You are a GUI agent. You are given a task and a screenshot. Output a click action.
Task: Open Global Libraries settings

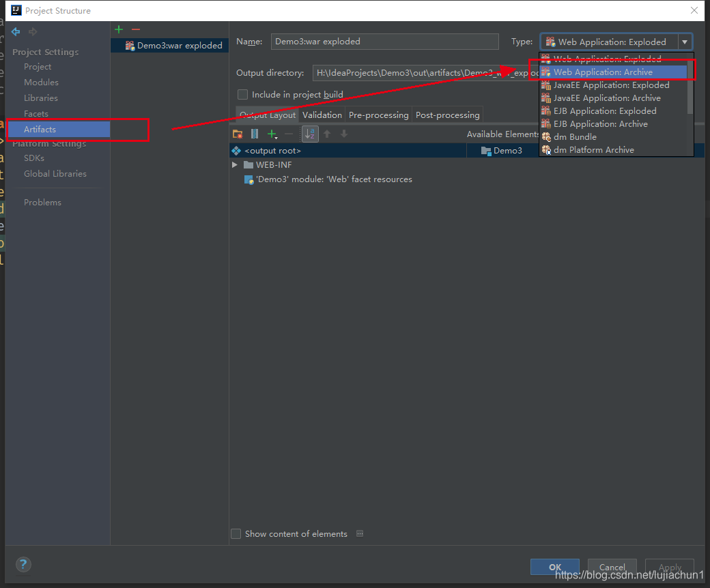(55, 174)
